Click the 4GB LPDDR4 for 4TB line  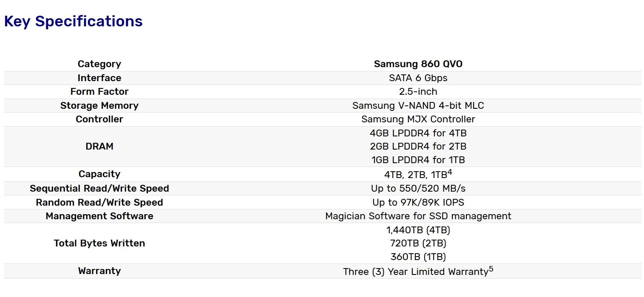[418, 133]
